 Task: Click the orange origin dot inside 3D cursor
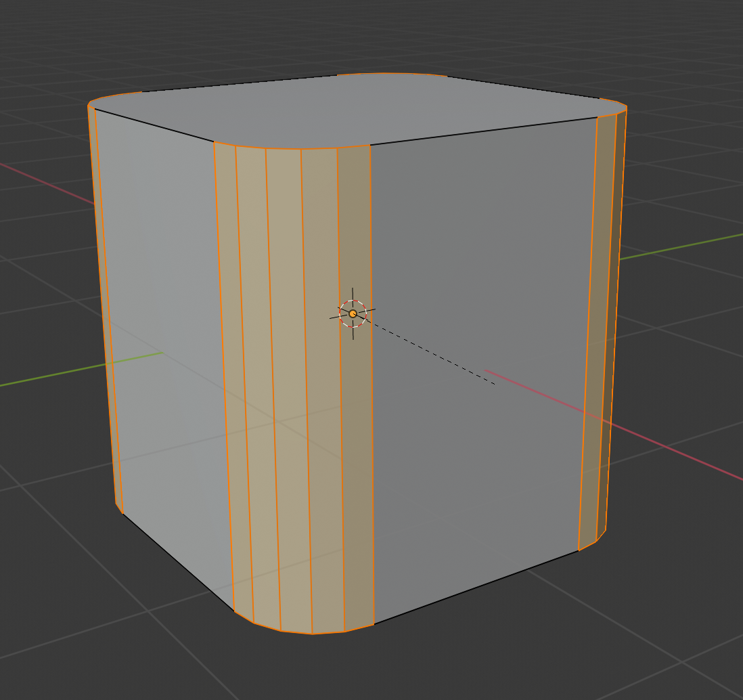353,313
